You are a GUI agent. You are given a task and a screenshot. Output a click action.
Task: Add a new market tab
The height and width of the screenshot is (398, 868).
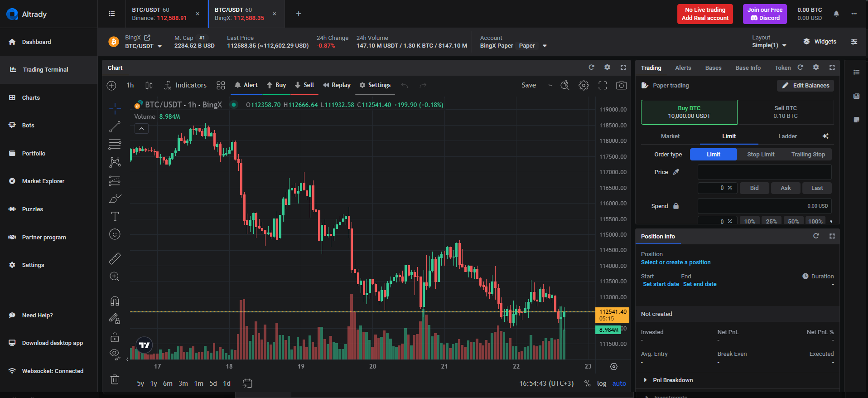[x=299, y=14]
